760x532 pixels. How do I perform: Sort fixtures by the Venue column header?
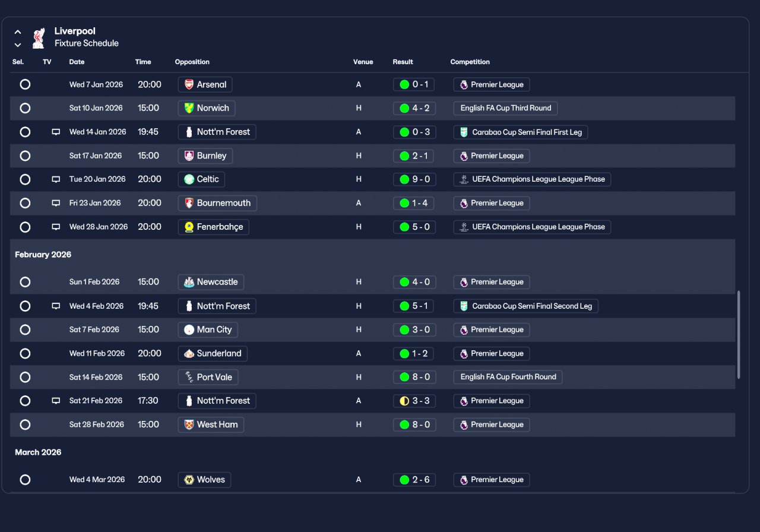pos(363,62)
